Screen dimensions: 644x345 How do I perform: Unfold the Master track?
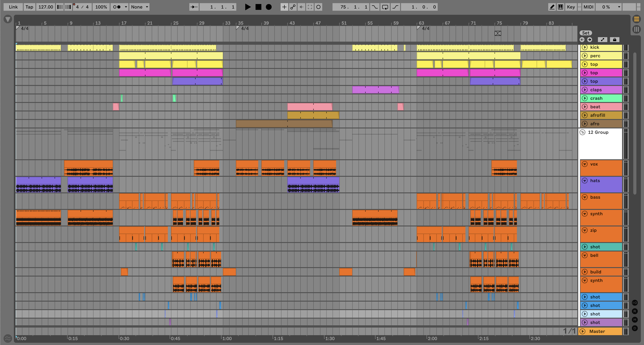coord(582,331)
